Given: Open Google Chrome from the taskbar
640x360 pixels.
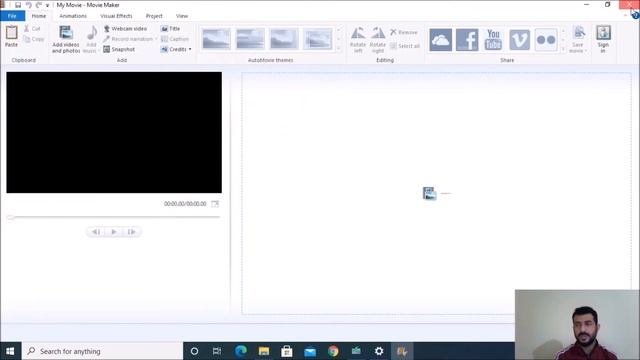Looking at the screenshot, I should pos(333,351).
